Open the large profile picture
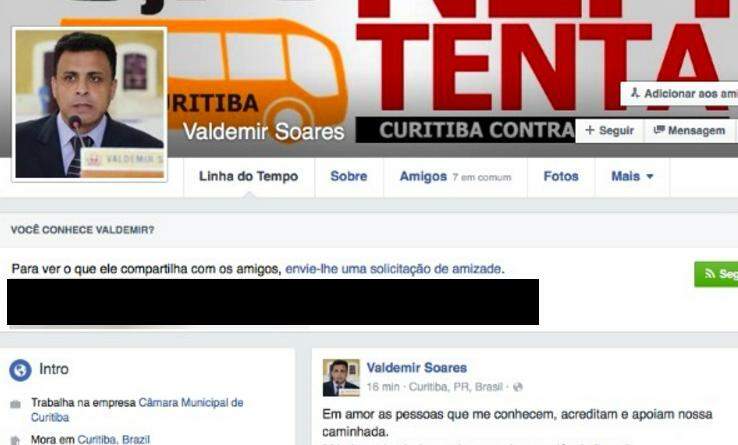The image size is (738, 445). pyautogui.click(x=89, y=104)
